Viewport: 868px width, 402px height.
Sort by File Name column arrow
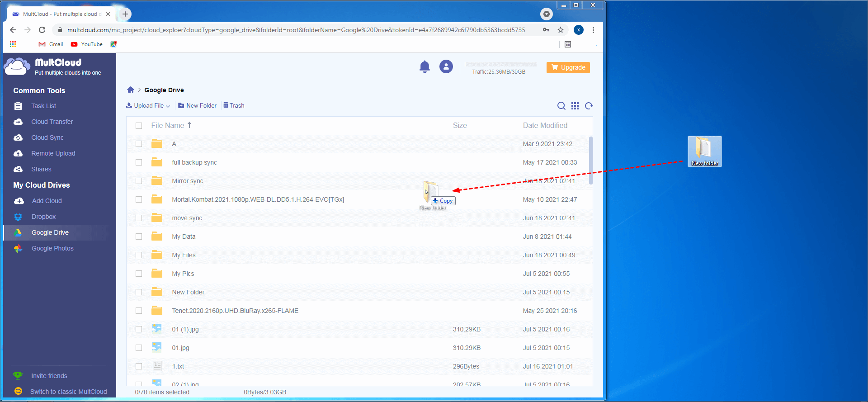(x=189, y=125)
